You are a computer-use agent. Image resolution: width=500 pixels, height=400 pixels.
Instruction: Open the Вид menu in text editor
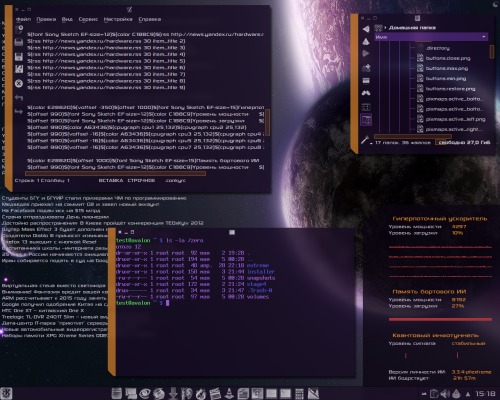click(x=67, y=19)
